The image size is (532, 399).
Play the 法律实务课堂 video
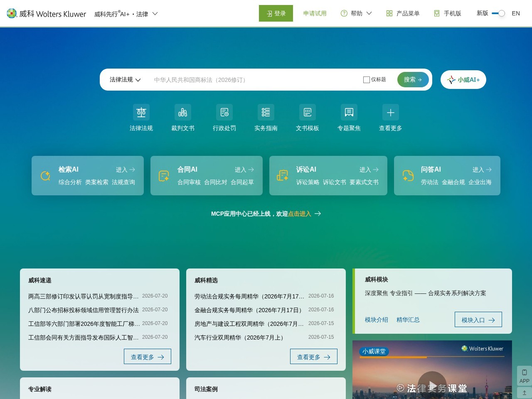(x=432, y=385)
